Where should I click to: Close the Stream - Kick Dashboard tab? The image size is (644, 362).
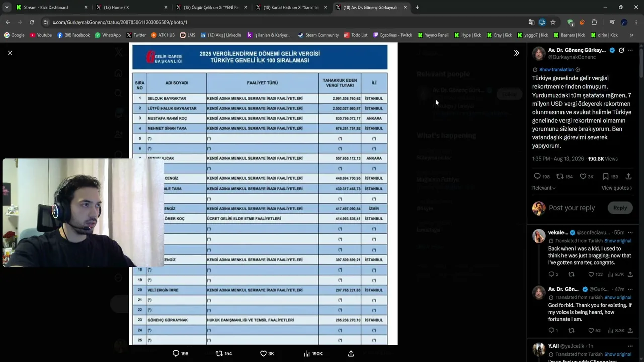(x=86, y=7)
